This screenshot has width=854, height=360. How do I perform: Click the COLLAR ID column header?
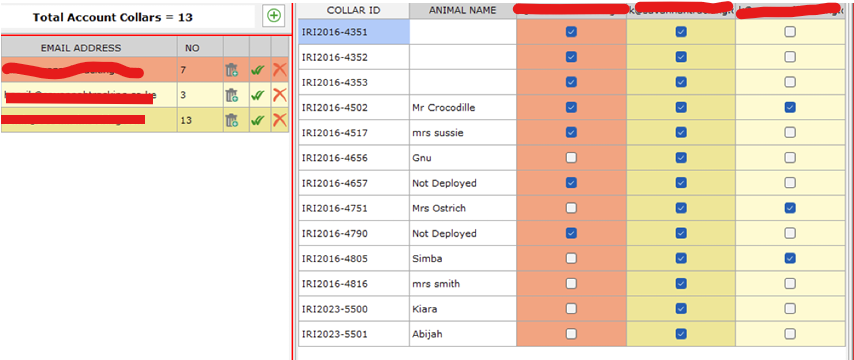click(x=353, y=10)
